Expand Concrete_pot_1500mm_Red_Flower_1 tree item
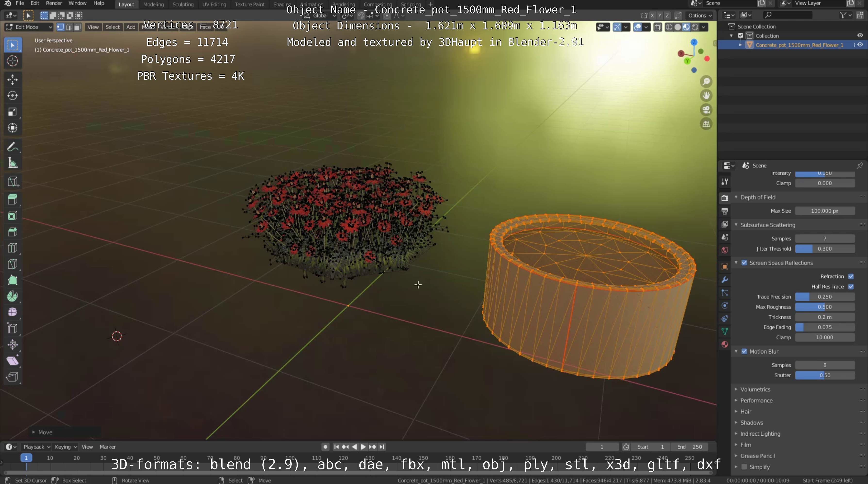Screen dimensions: 868x484 pyautogui.click(x=740, y=45)
